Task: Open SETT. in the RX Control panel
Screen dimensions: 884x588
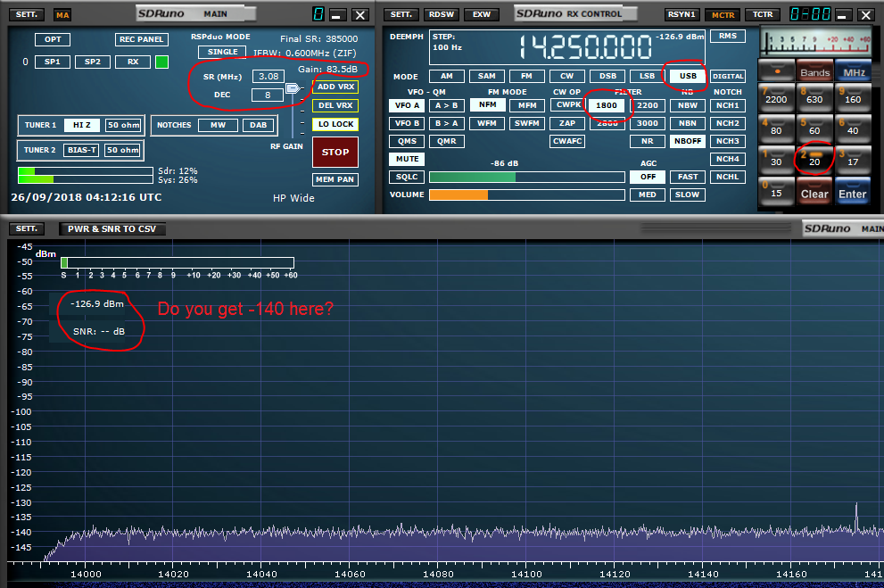Action: pos(401,14)
